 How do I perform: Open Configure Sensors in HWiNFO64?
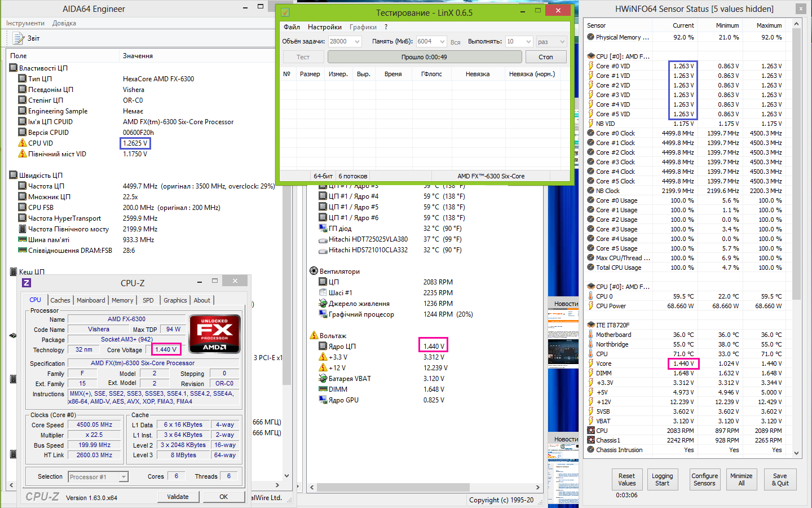pyautogui.click(x=705, y=479)
